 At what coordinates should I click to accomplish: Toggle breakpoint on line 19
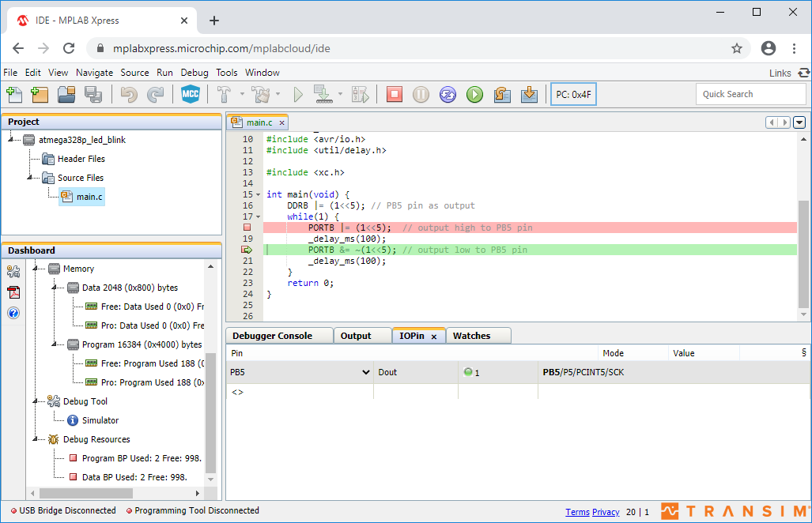247,239
